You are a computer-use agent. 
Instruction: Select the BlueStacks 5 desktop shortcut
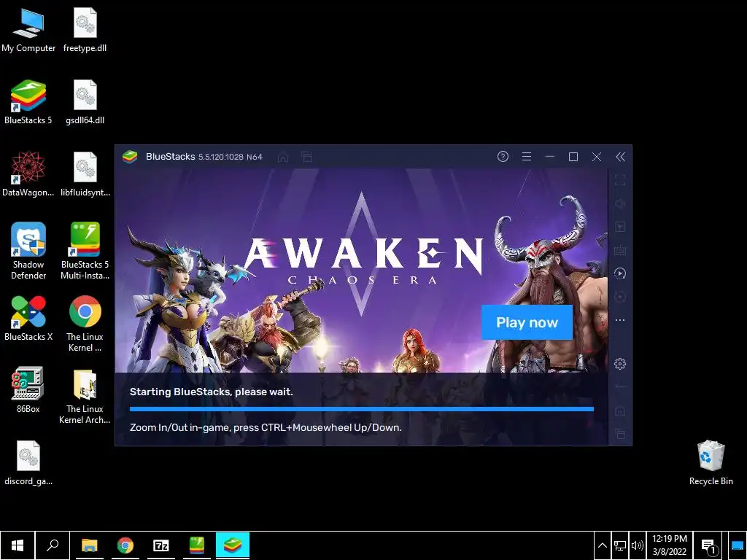tap(28, 102)
